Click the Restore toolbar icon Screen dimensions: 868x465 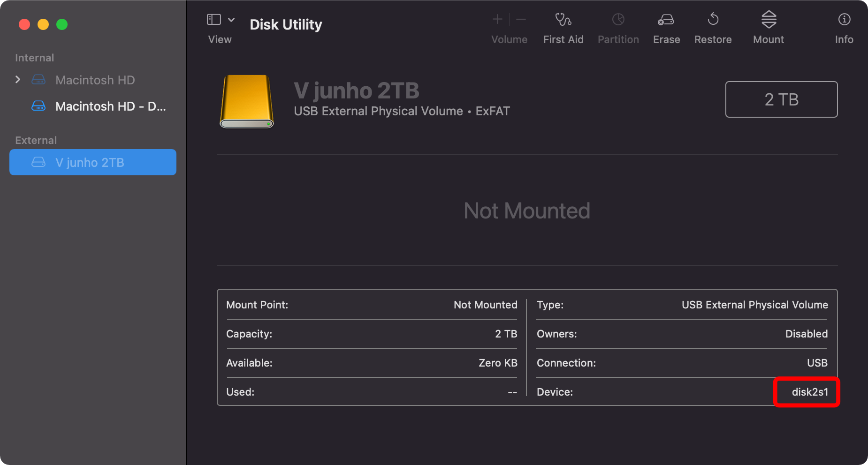(x=713, y=19)
